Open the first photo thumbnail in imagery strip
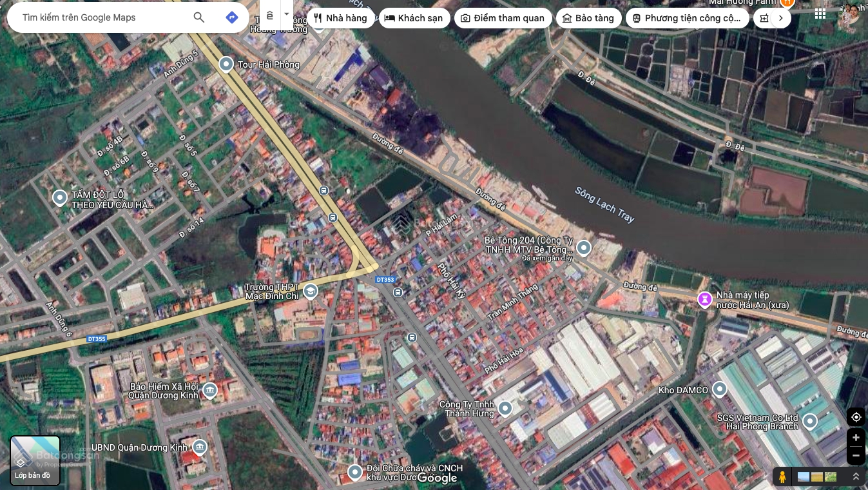Viewport: 868px width, 490px height. [x=804, y=476]
